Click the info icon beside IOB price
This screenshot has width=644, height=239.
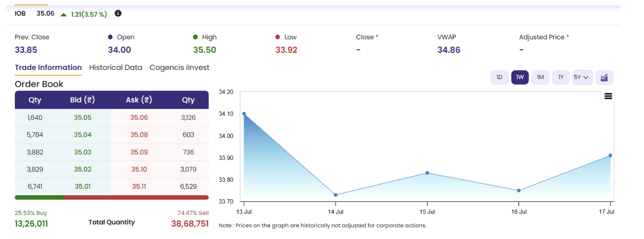coord(118,14)
